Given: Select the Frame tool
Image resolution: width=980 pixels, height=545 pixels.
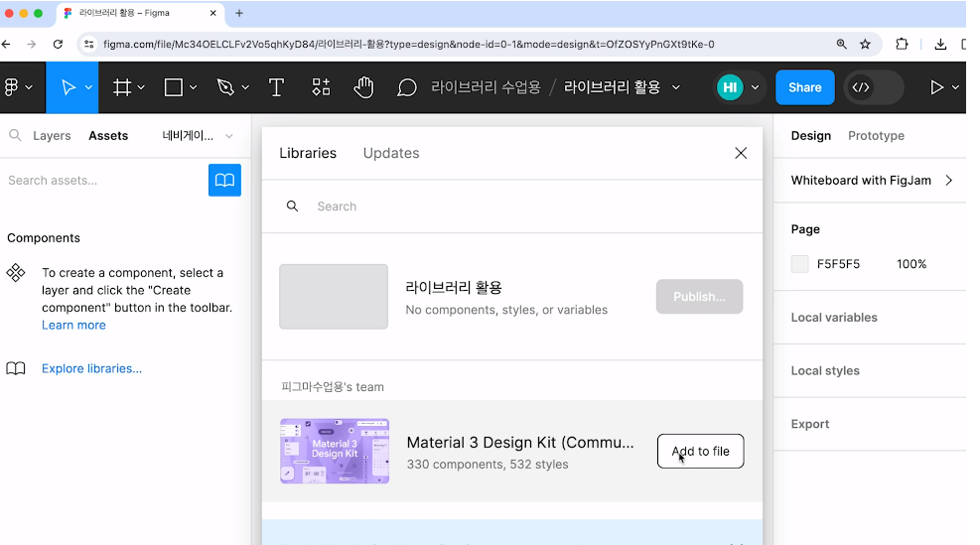Looking at the screenshot, I should pos(122,87).
